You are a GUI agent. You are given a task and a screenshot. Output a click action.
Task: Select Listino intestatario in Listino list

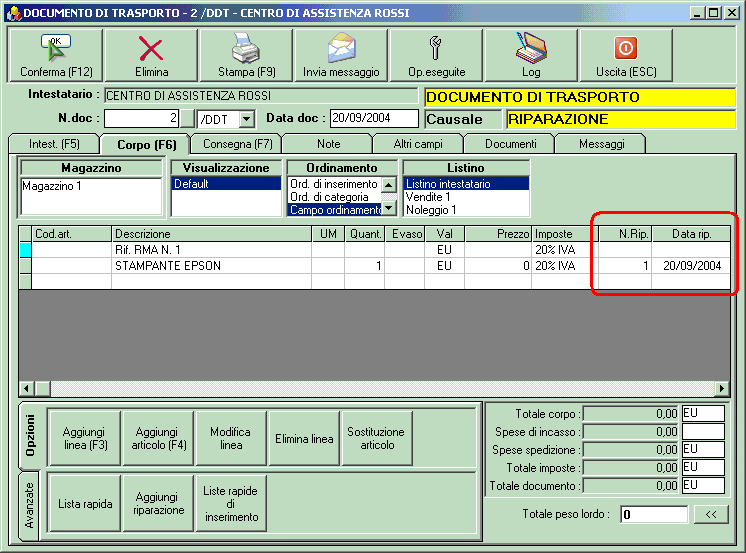(466, 184)
